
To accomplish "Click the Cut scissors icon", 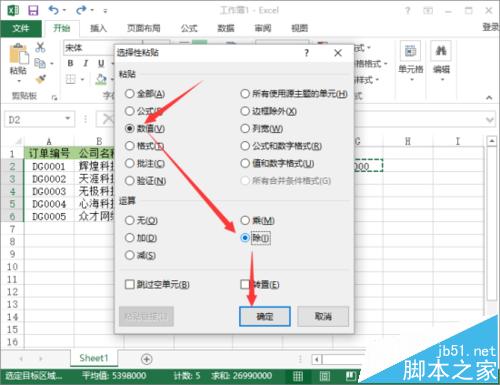I will pos(40,47).
